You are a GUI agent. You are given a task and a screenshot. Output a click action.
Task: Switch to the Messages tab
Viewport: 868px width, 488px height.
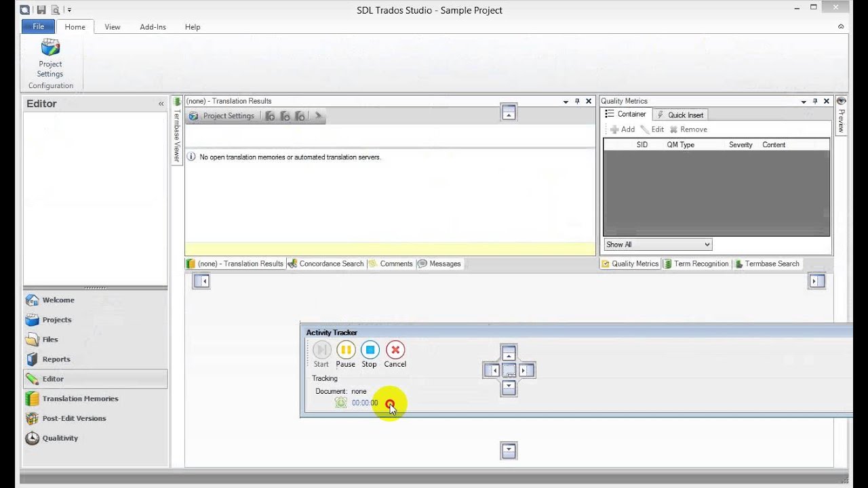[439, 264]
